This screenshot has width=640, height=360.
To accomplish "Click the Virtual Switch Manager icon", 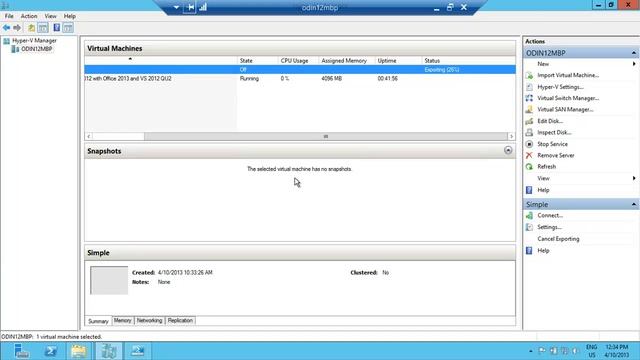I will click(529, 98).
